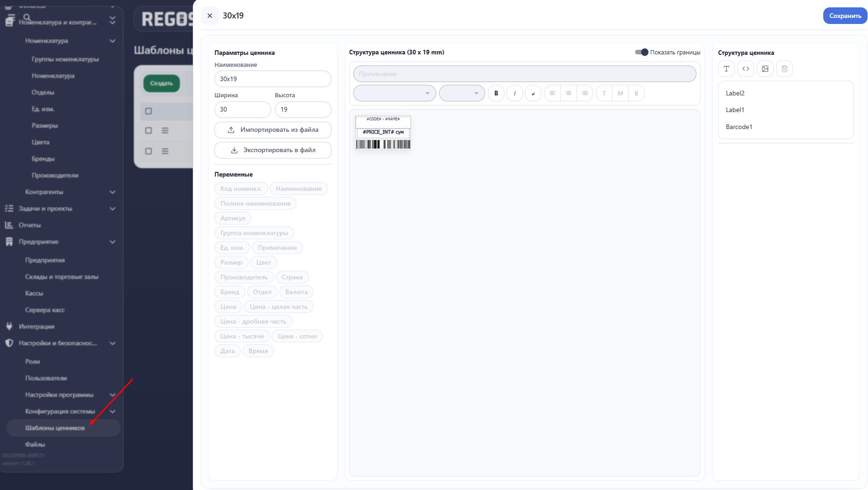Image resolution: width=868 pixels, height=490 pixels.
Task: Click Сохранить to save template
Action: click(844, 16)
